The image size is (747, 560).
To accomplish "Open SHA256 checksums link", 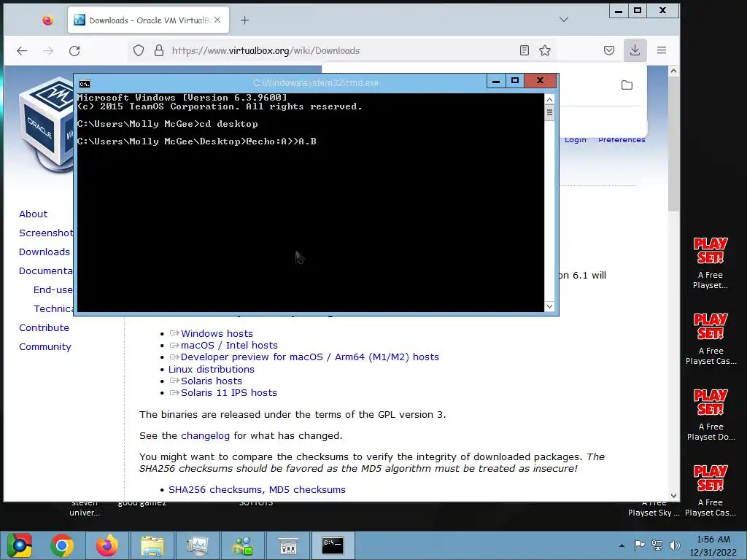I will click(217, 489).
